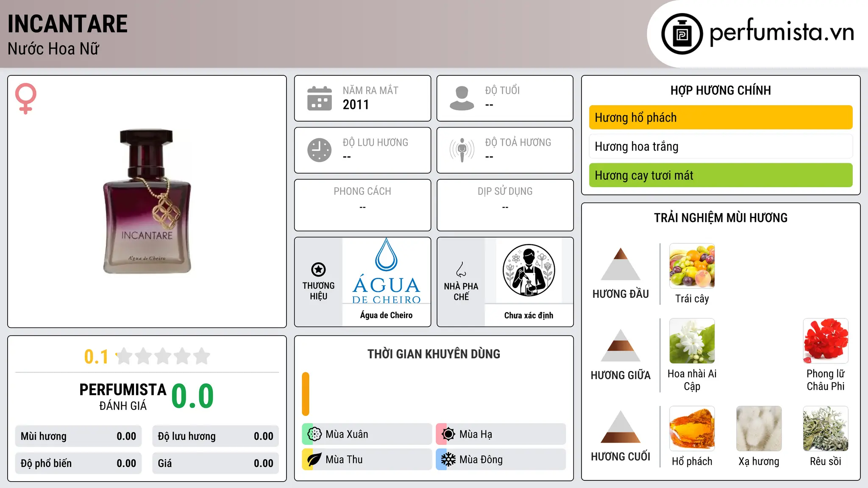This screenshot has width=868, height=488.
Task: Click the Mùi hương score row
Action: click(78, 436)
